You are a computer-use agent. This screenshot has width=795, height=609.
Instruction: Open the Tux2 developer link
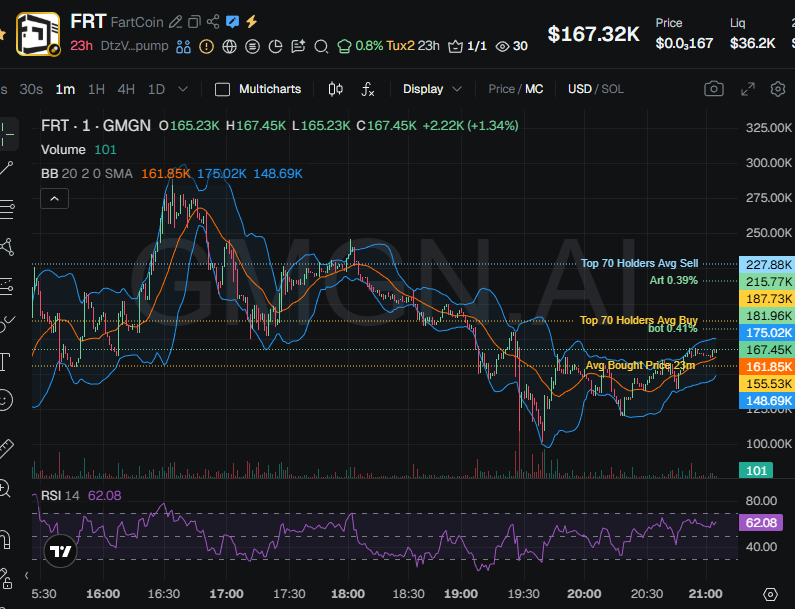400,46
